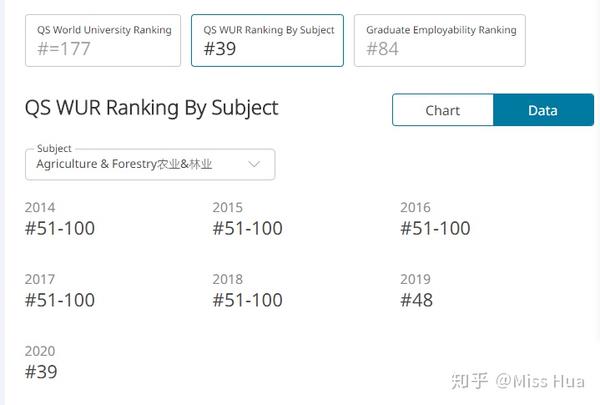Click the @Miss Hua watermark text
The height and width of the screenshot is (405, 600).
pos(540,381)
